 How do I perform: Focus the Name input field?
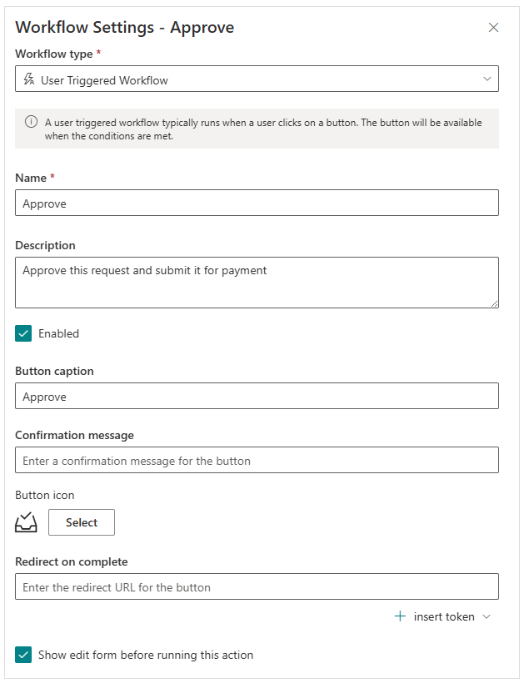(x=257, y=202)
